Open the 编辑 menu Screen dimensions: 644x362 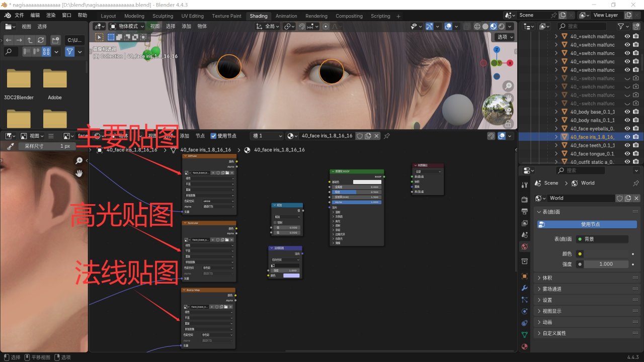35,16
